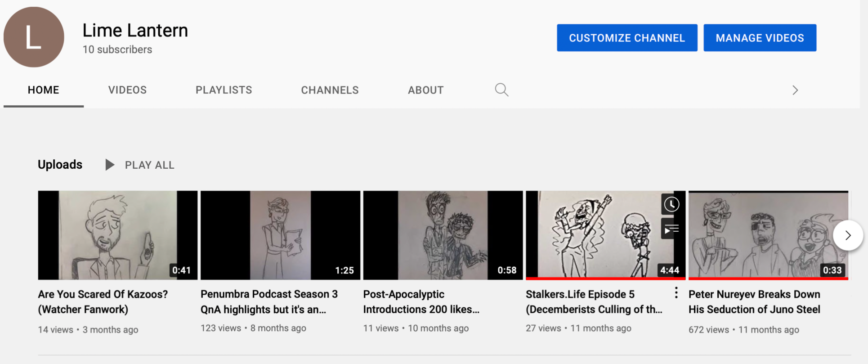Switch to the Videos tab

click(x=127, y=90)
